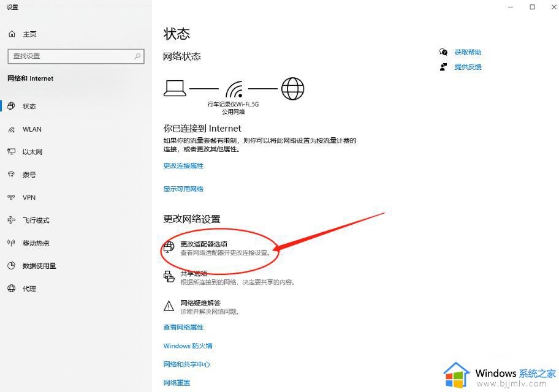Viewport: 559px width, 392px height.
Task: Click the 飞行模式 airplane mode icon
Action: coord(11,221)
